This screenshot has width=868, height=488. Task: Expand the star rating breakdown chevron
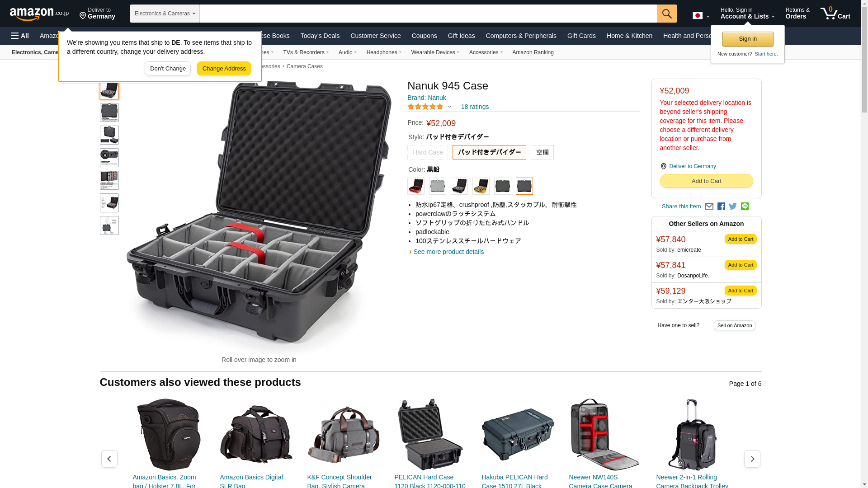[x=449, y=107]
